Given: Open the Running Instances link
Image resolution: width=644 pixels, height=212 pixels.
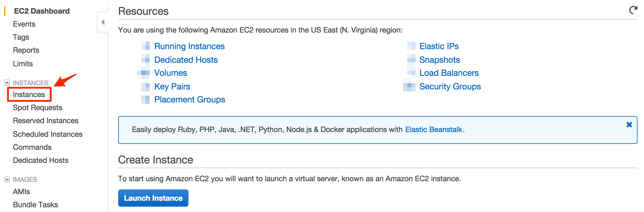Looking at the screenshot, I should point(189,46).
